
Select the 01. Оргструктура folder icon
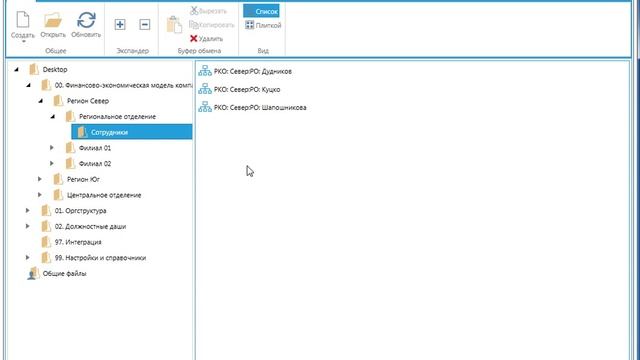46,211
